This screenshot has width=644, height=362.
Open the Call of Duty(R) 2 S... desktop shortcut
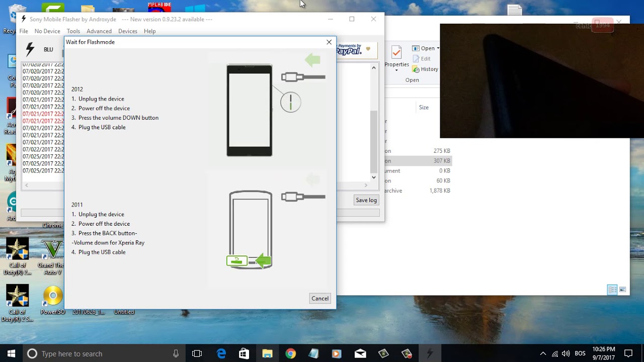click(17, 304)
